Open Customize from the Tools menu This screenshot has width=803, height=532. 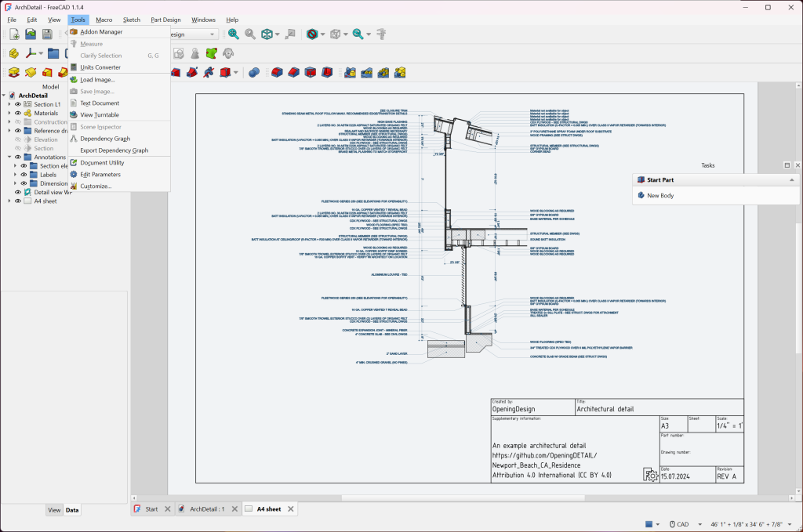[x=119, y=186]
